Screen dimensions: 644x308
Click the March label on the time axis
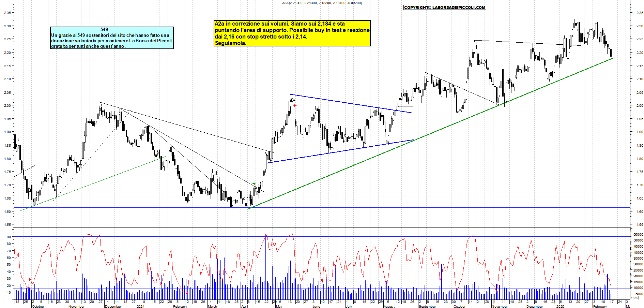pos(212,306)
